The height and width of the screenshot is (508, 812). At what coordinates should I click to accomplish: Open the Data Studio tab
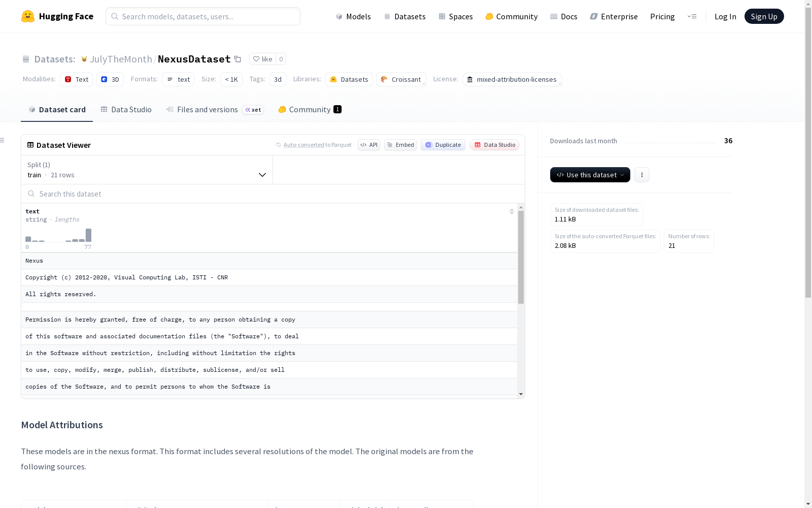pyautogui.click(x=126, y=110)
